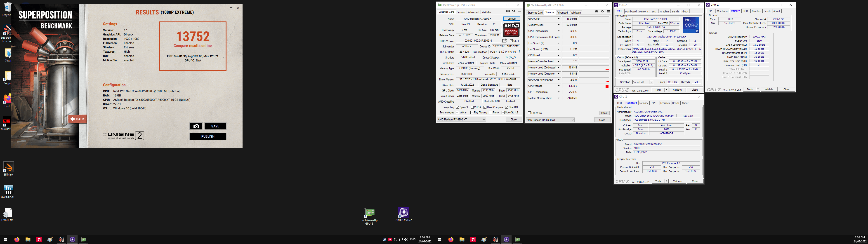
Task: Toggle the DirectML checkbox
Action: click(x=506, y=107)
